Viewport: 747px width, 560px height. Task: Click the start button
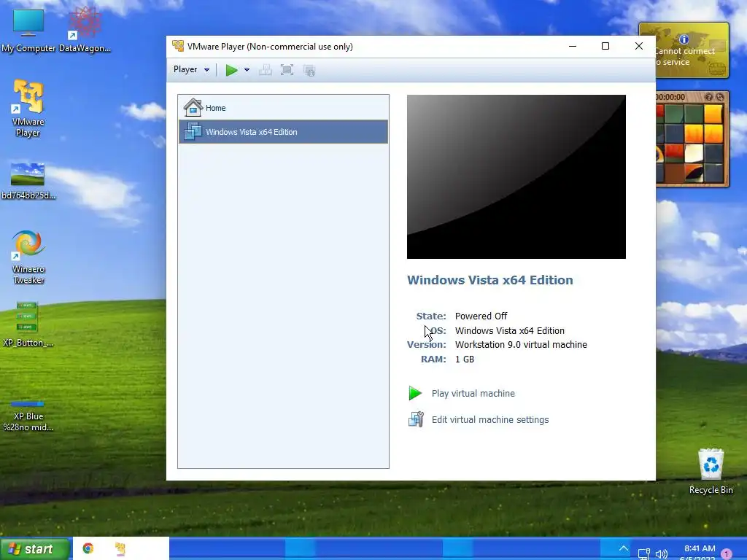[35, 549]
